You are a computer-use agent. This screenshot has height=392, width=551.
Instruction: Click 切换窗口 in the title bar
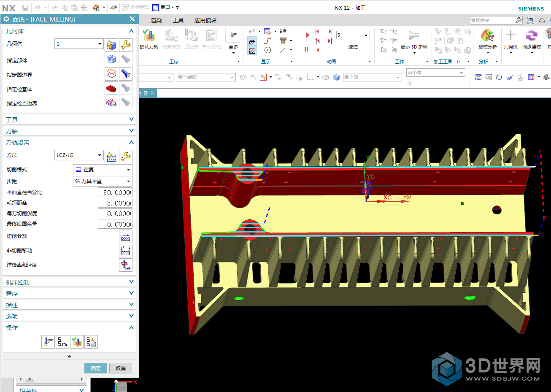[x=136, y=8]
